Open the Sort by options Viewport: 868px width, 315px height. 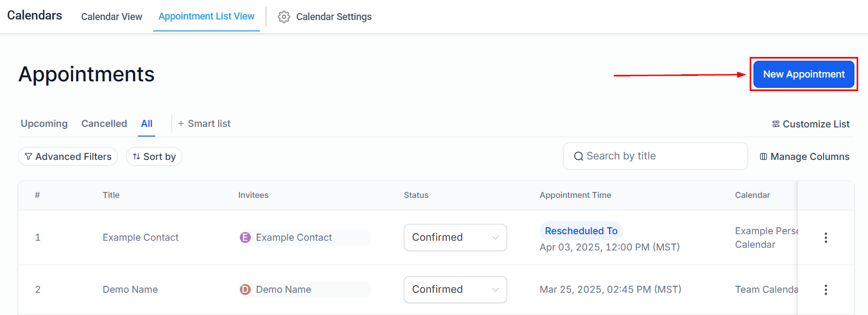point(154,157)
